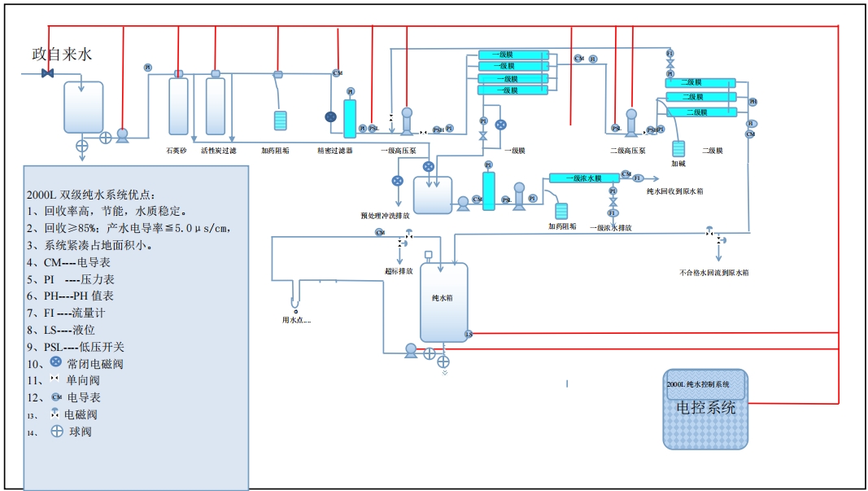Select the 石英砂 quartz sand filter tank

point(178,106)
